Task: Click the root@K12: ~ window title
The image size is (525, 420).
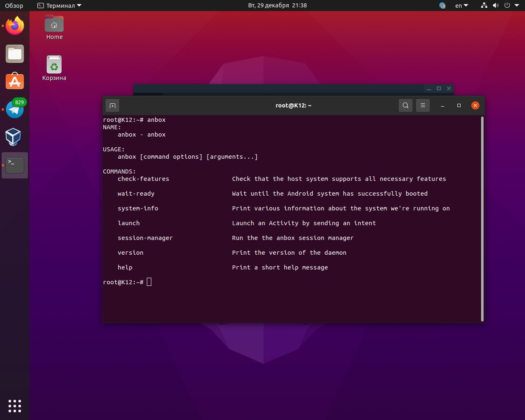Action: [293, 105]
